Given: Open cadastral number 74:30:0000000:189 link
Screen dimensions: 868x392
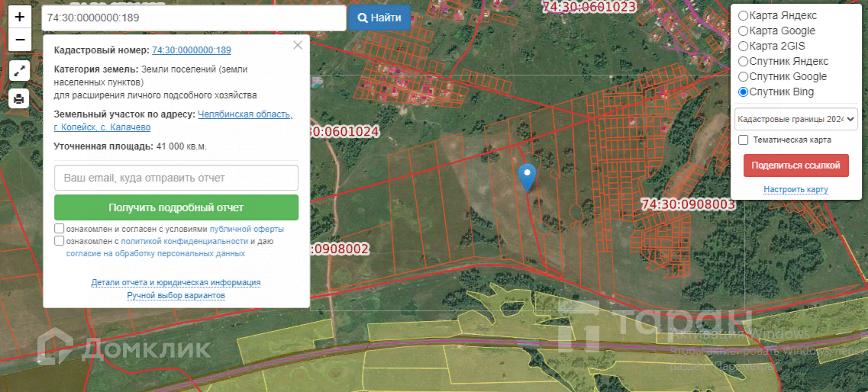Looking at the screenshot, I should coord(192,50).
